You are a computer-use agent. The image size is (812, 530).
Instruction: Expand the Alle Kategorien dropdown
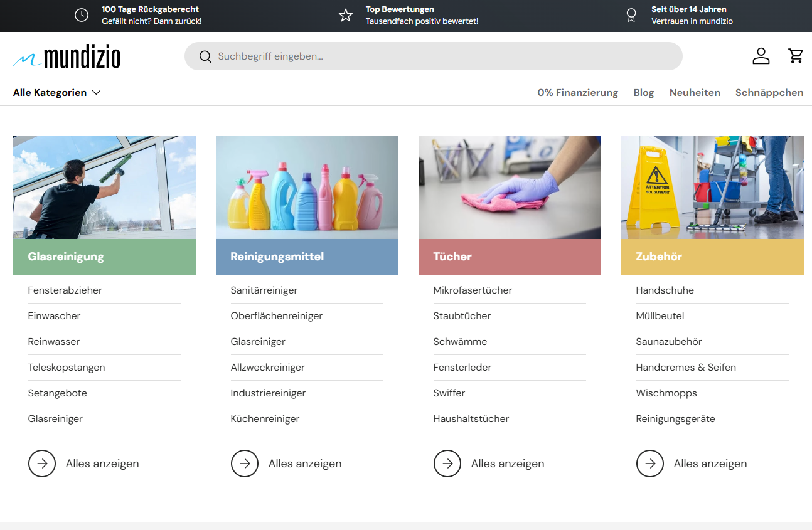[x=56, y=93]
